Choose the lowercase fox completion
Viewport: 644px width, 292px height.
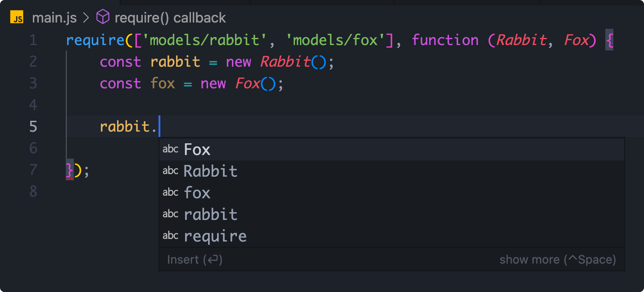[x=197, y=192]
